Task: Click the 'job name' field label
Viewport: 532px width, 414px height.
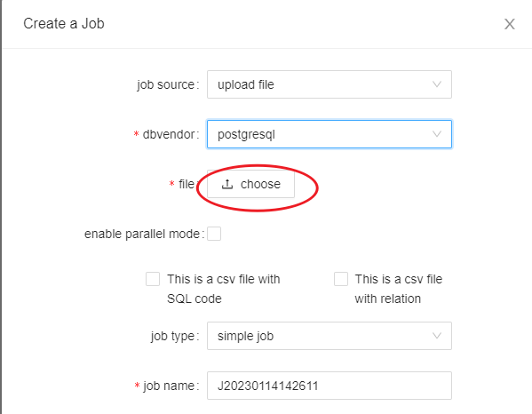Action: coord(169,386)
